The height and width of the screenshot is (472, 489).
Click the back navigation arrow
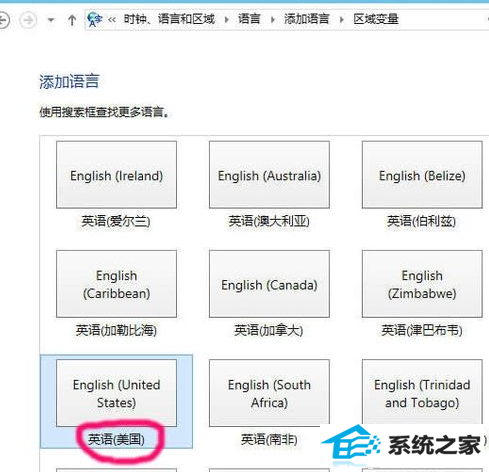click(3, 20)
